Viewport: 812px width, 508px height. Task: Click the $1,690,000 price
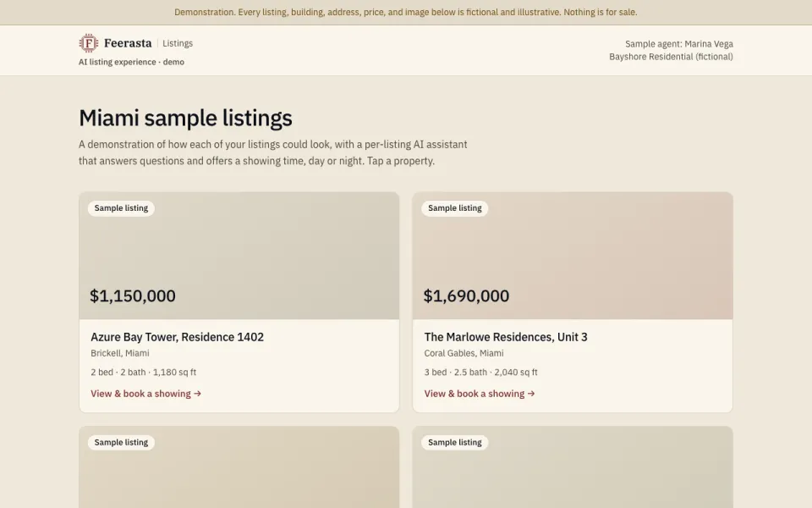pyautogui.click(x=466, y=296)
